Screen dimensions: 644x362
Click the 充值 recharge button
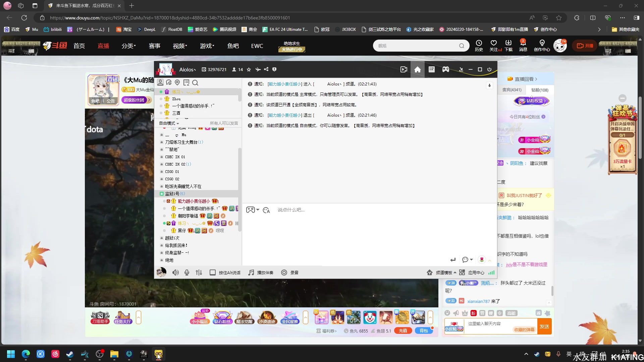click(x=403, y=330)
